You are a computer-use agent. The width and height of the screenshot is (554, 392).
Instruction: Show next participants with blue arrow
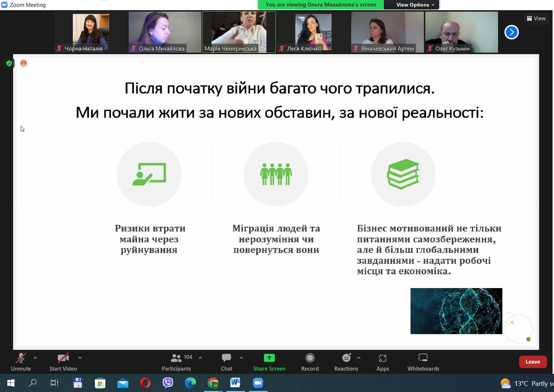pyautogui.click(x=511, y=32)
